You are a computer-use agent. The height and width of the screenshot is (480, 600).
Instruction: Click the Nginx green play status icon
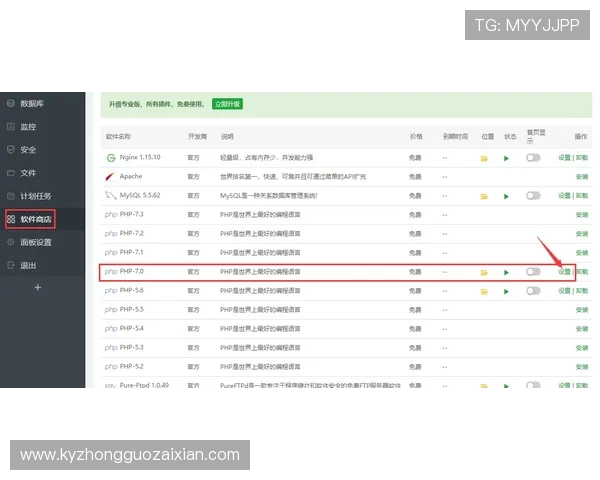[507, 158]
